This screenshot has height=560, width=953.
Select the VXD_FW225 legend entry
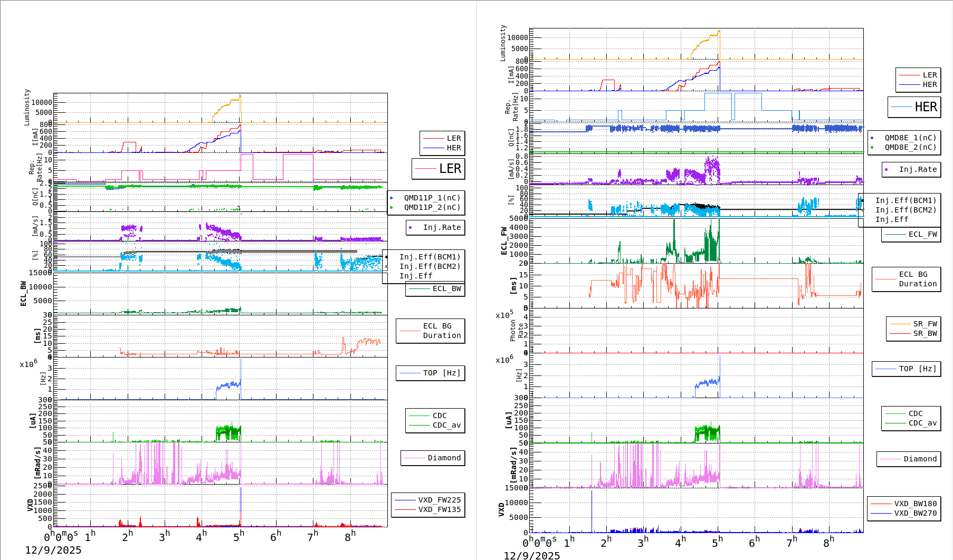click(439, 500)
